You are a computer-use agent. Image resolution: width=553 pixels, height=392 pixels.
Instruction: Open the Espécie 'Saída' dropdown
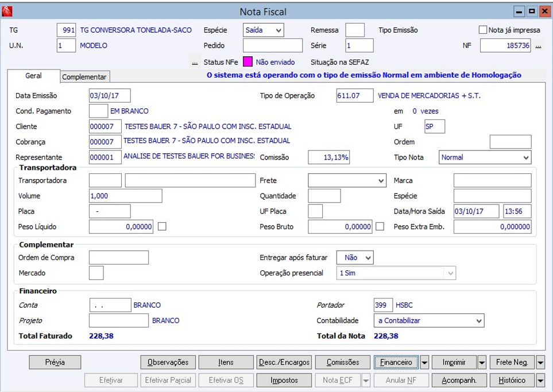263,30
